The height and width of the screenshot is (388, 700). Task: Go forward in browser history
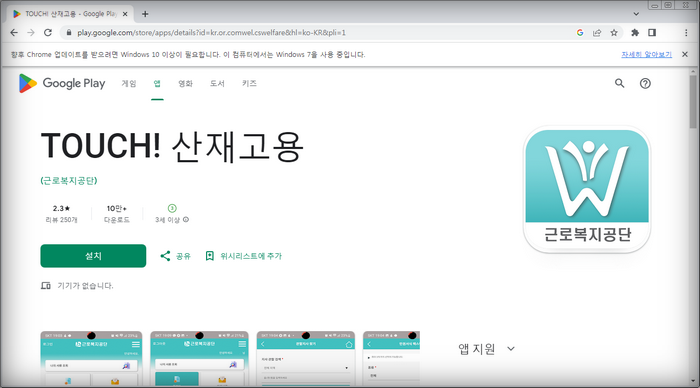click(x=31, y=33)
